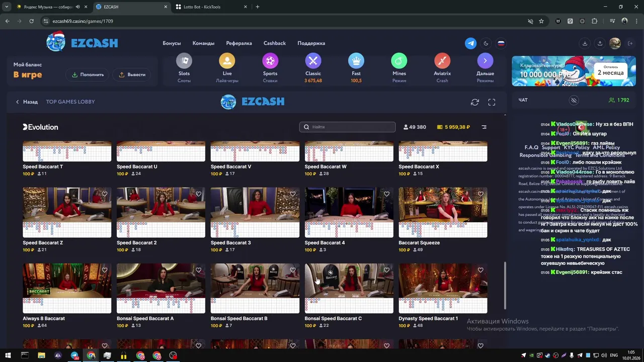The height and width of the screenshot is (362, 644).
Task: Click the download icon in site header
Action: (x=585, y=43)
